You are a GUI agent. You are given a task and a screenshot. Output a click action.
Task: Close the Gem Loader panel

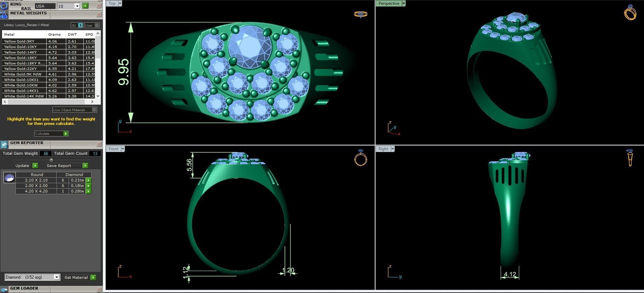[x=99, y=290]
